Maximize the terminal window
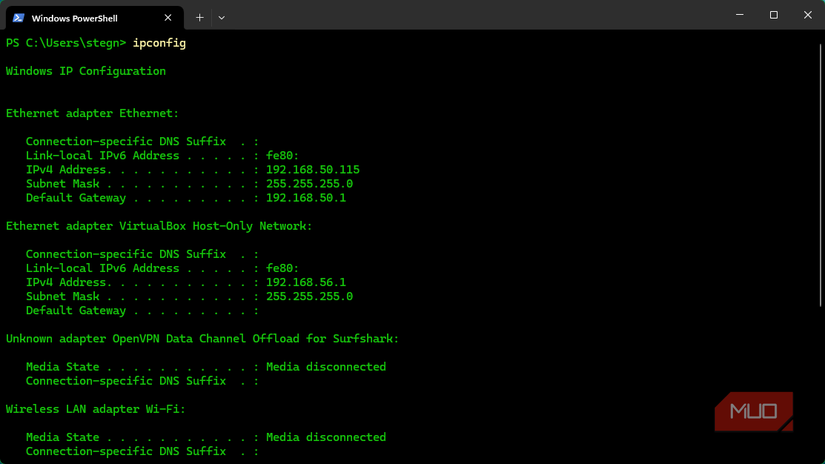 point(774,15)
